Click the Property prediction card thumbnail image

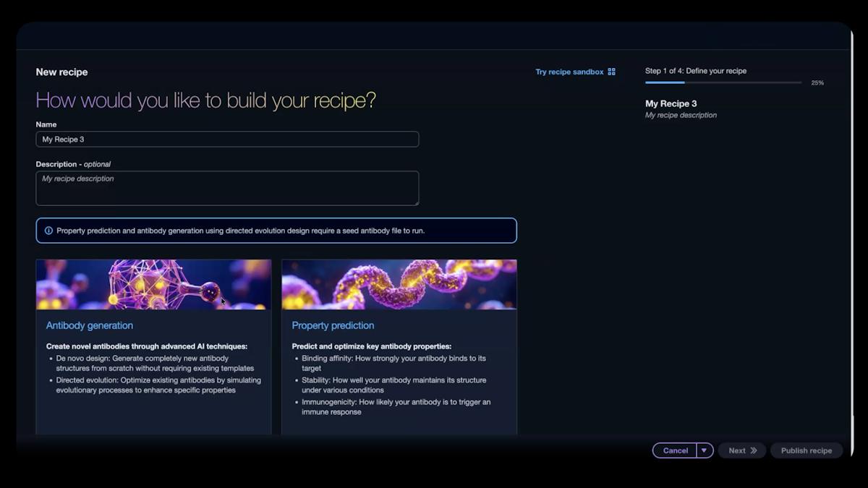coord(399,284)
